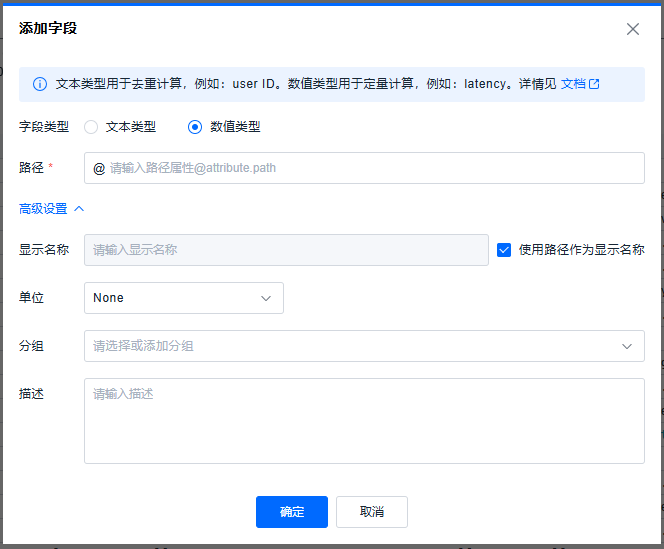This screenshot has width=664, height=549.
Task: Select the 数值类型 radio button
Action: 195,127
